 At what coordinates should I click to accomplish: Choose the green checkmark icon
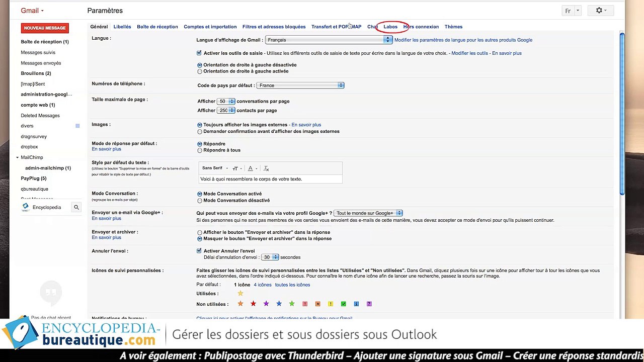(x=344, y=304)
